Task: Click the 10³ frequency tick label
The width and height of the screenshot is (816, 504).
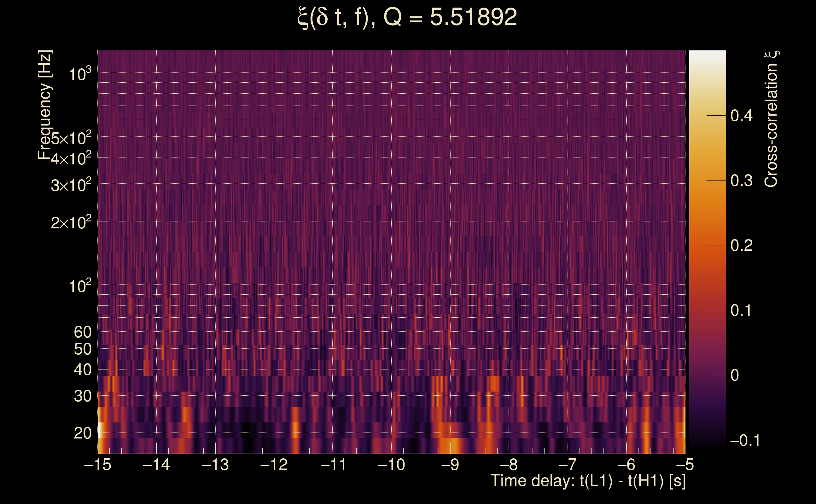Action: coord(79,74)
